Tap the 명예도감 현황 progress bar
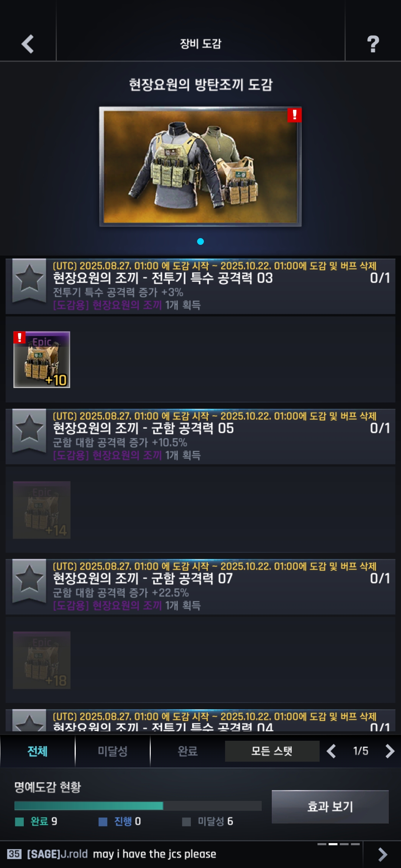This screenshot has width=401, height=868. tap(138, 806)
